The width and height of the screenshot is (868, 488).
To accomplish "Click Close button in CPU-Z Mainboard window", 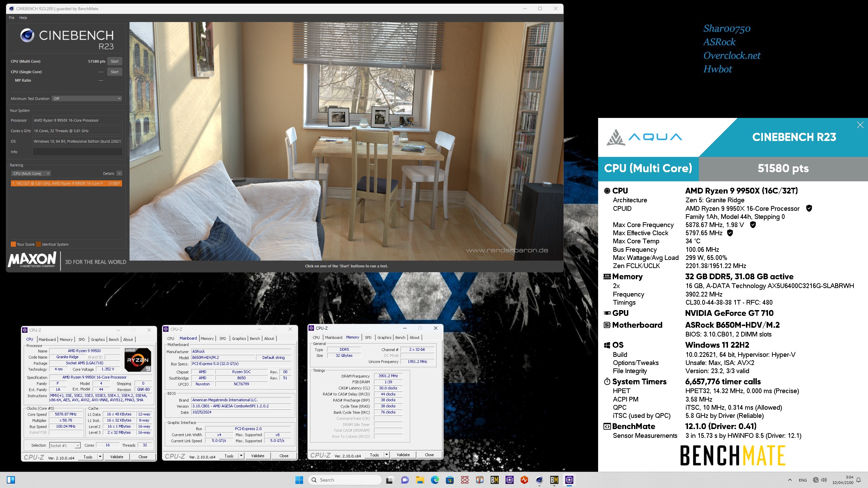I will (x=284, y=456).
